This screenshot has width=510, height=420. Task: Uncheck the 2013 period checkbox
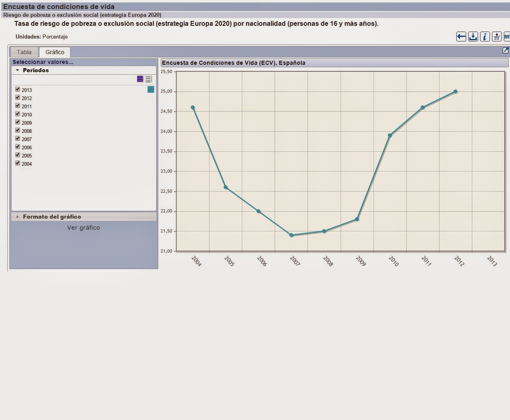click(x=18, y=89)
